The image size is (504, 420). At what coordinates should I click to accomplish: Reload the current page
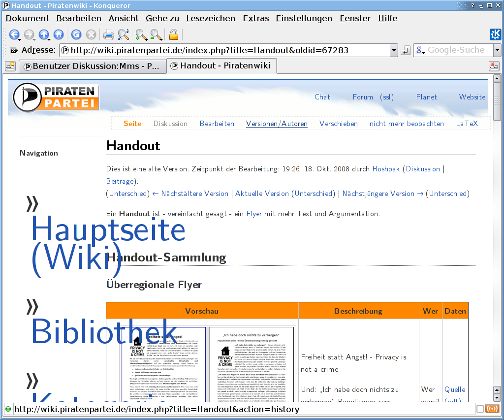point(76,34)
